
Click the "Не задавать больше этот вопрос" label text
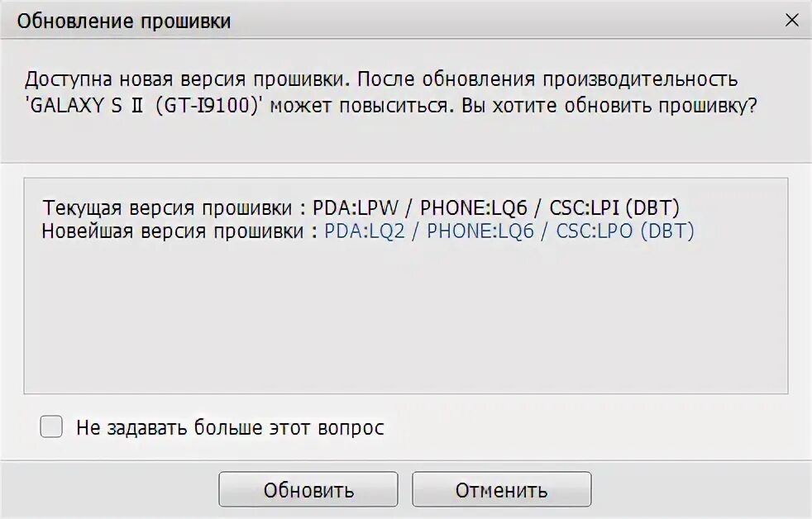(x=230, y=428)
